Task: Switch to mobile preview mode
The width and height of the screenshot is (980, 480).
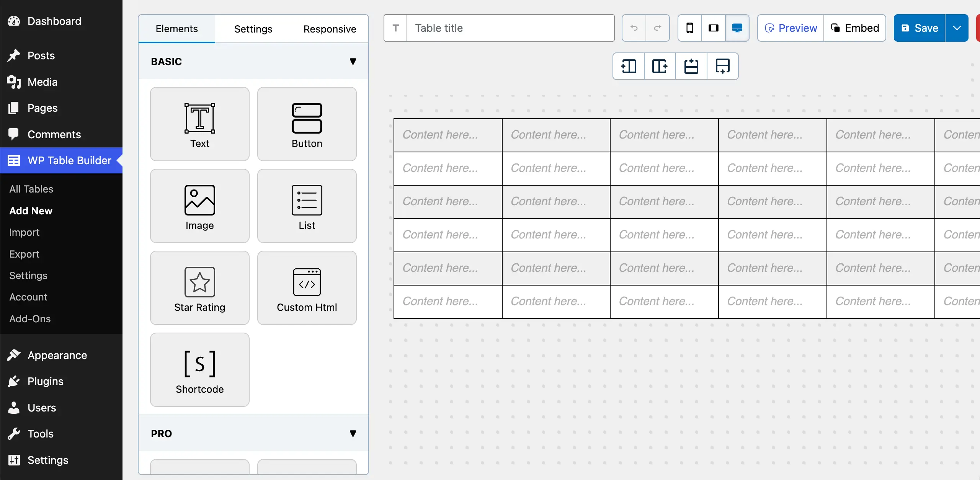Action: (x=689, y=28)
